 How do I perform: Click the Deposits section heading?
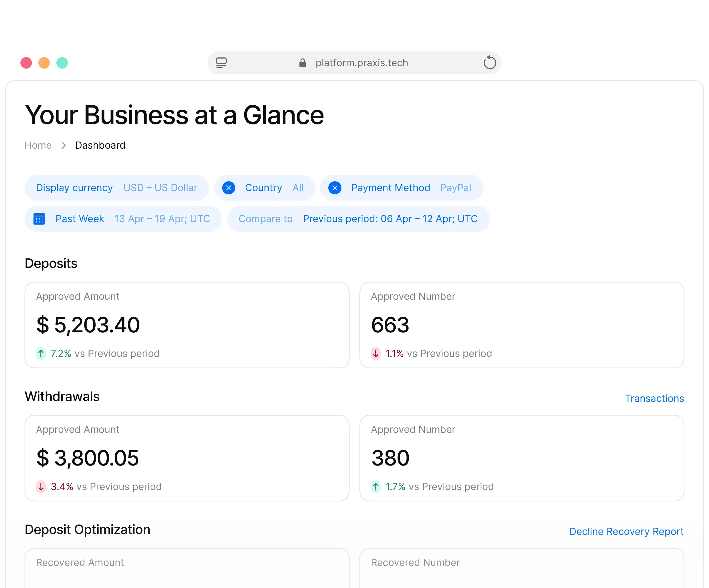point(51,263)
